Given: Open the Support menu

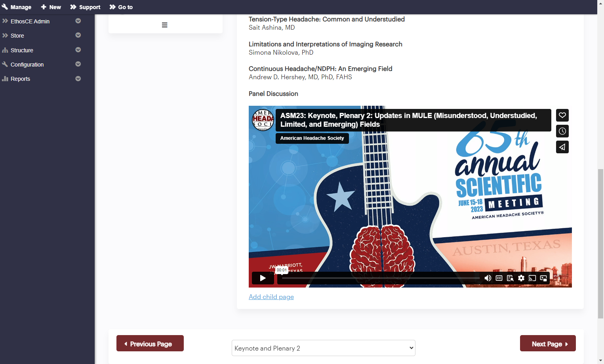Looking at the screenshot, I should (x=85, y=7).
